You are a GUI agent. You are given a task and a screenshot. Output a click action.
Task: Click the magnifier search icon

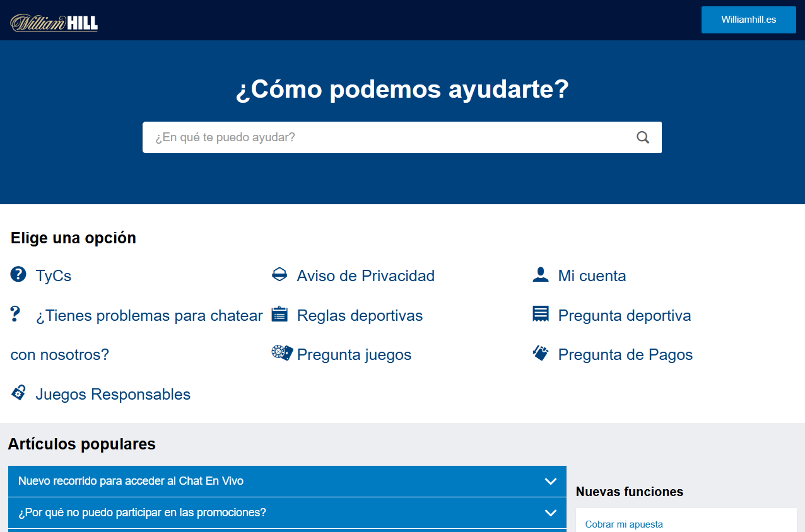click(x=643, y=137)
